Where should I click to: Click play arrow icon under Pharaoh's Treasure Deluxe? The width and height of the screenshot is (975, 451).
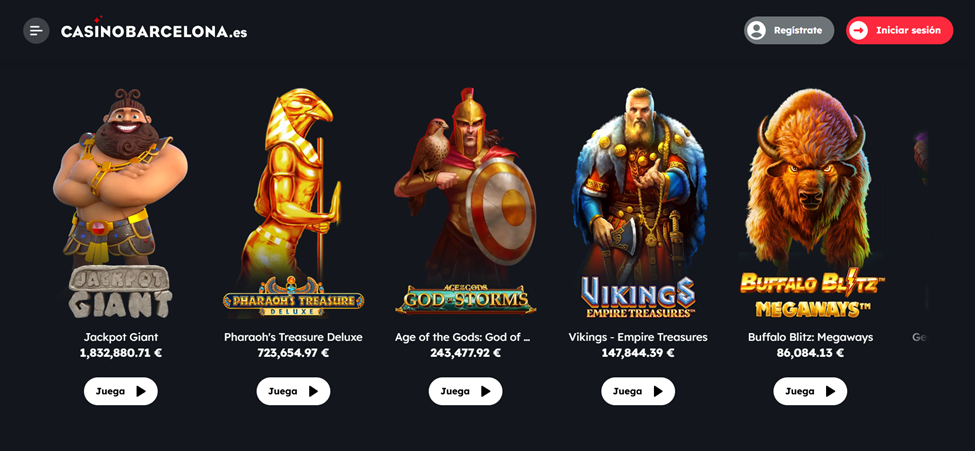tap(313, 391)
